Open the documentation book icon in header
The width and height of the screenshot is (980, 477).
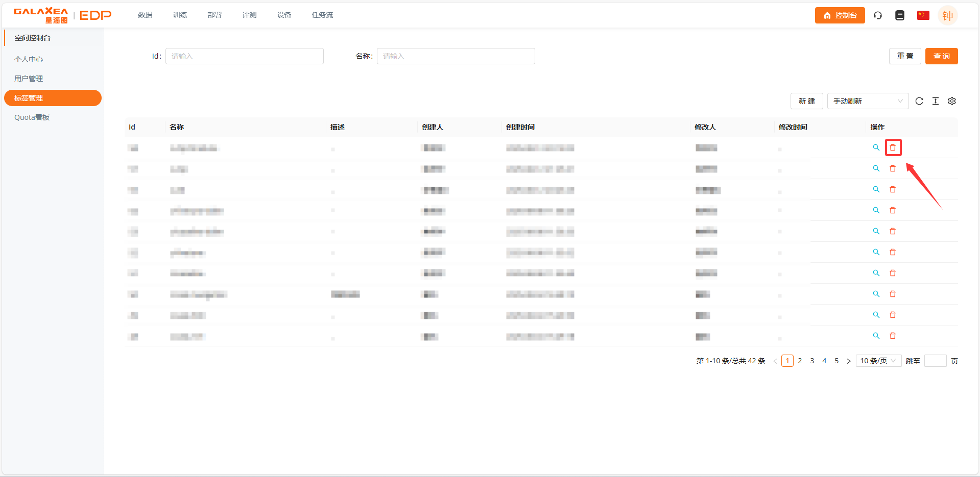pos(900,15)
